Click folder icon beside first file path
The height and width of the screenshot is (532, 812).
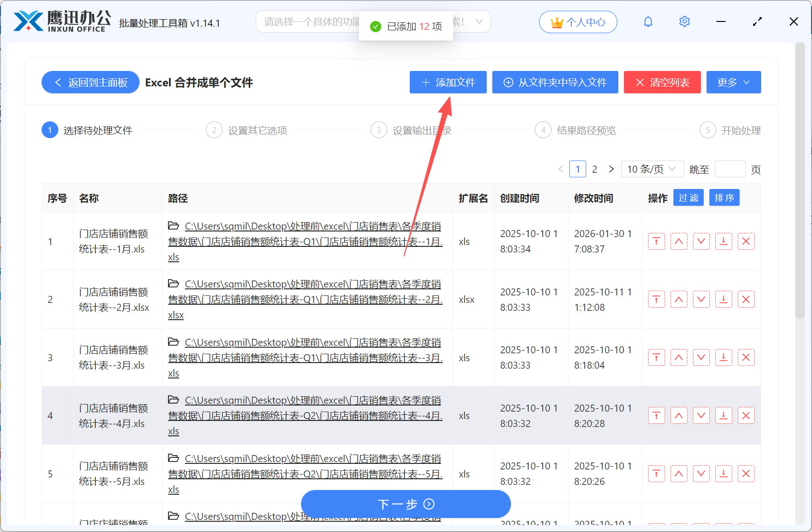(x=174, y=225)
